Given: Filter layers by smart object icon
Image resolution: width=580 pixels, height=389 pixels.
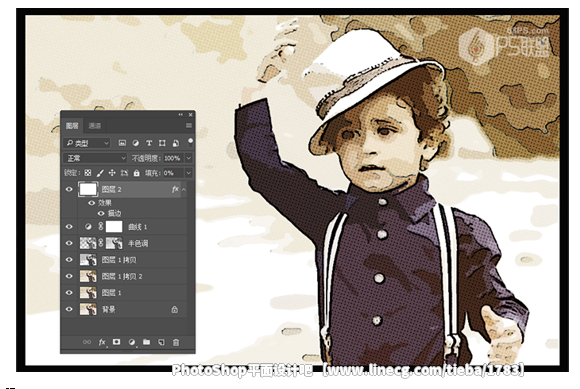Looking at the screenshot, I should point(176,143).
